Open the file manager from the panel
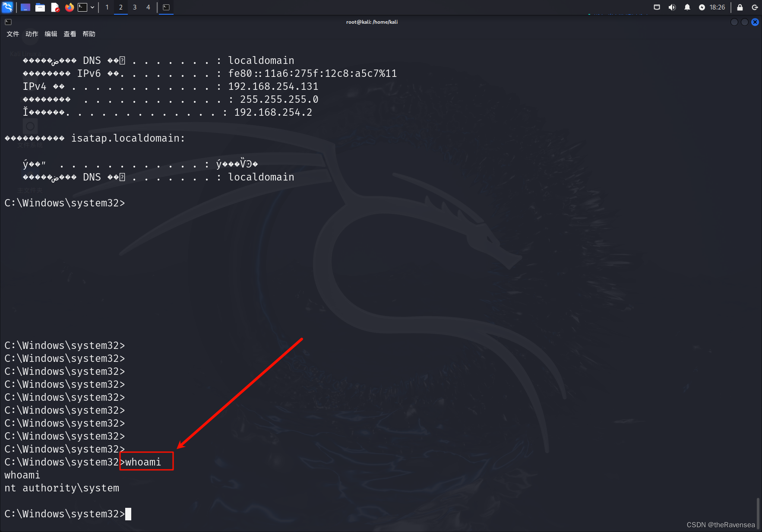762x532 pixels. click(x=40, y=7)
